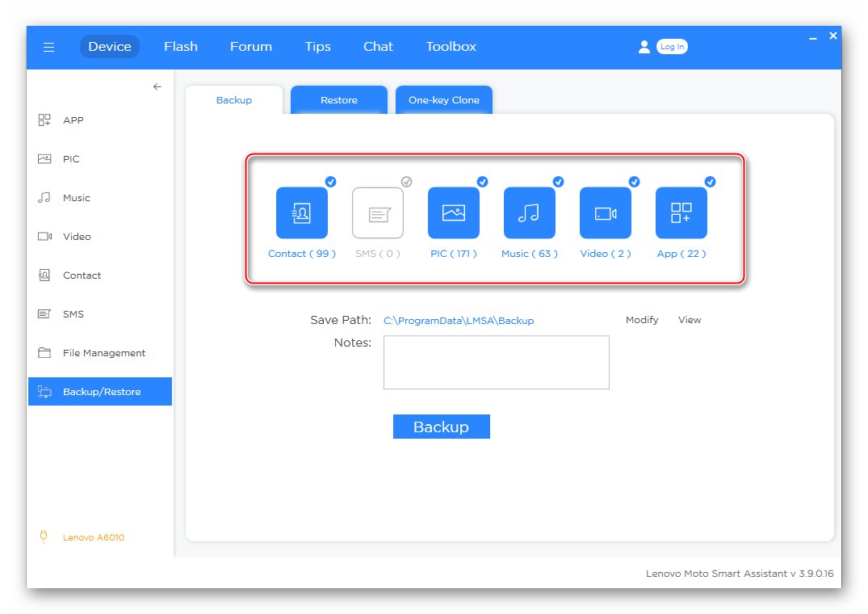Image resolution: width=868 pixels, height=614 pixels.
Task: Click the Log In button
Action: [x=672, y=47]
